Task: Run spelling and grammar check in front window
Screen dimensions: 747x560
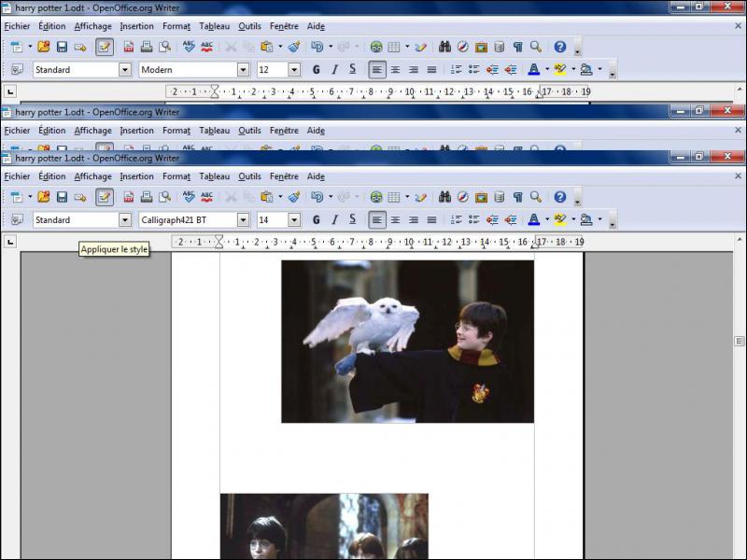Action: tap(189, 197)
